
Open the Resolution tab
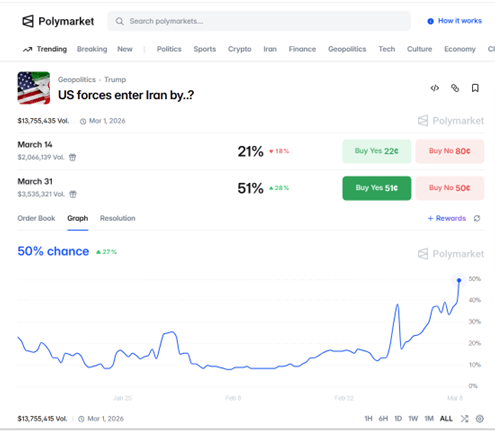[118, 218]
